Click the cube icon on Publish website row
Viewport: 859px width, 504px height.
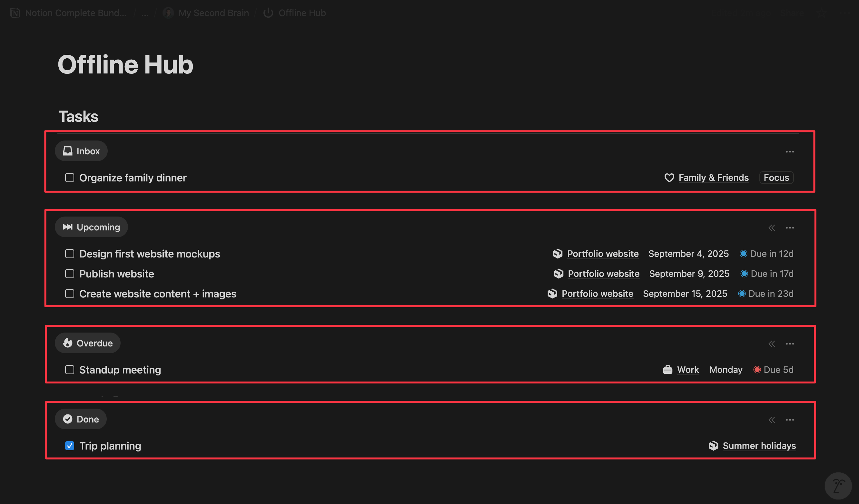pyautogui.click(x=558, y=274)
